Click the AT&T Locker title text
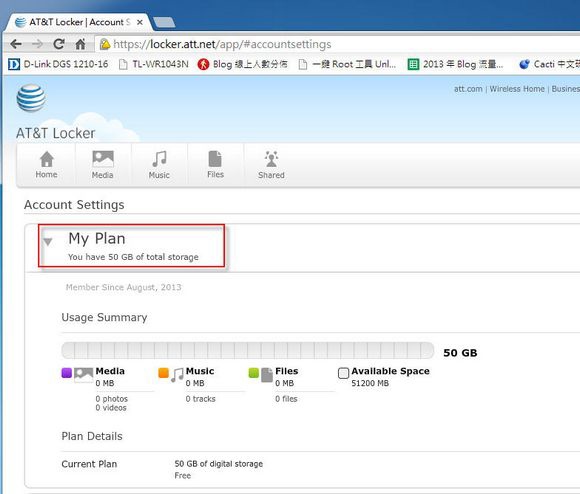580x494 pixels. pyautogui.click(x=55, y=133)
